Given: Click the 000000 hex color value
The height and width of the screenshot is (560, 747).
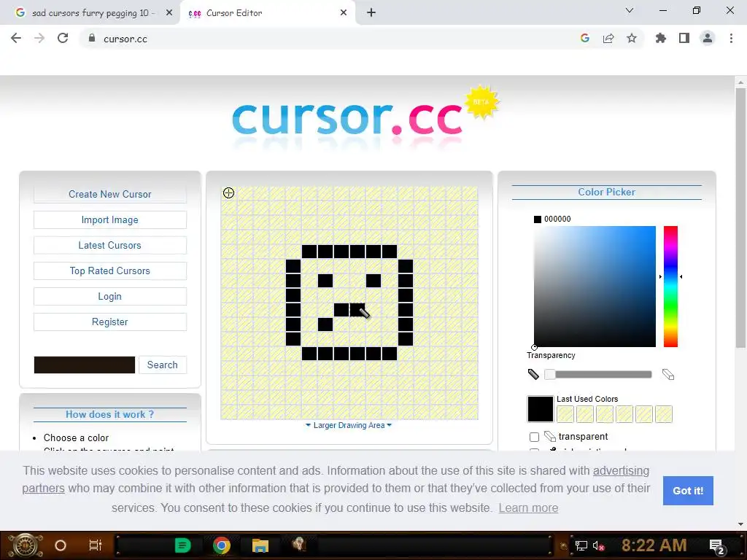Looking at the screenshot, I should pos(557,219).
